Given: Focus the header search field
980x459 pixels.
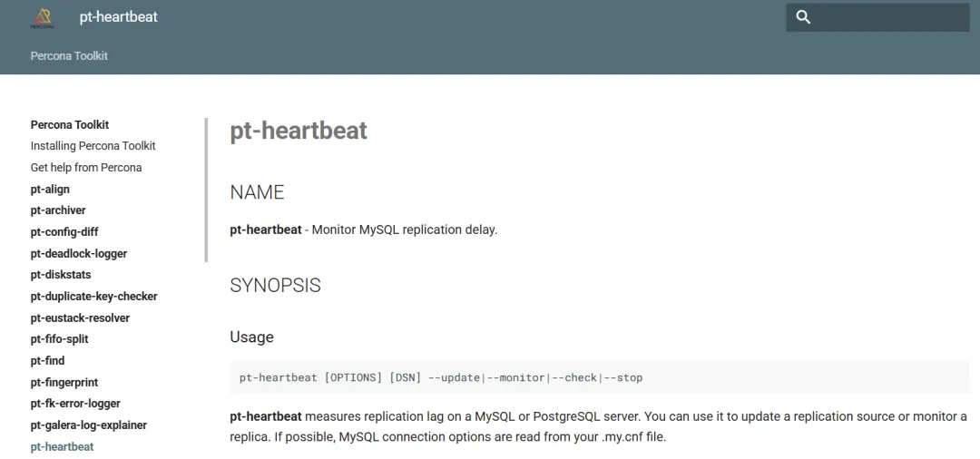Looking at the screenshot, I should 877,17.
